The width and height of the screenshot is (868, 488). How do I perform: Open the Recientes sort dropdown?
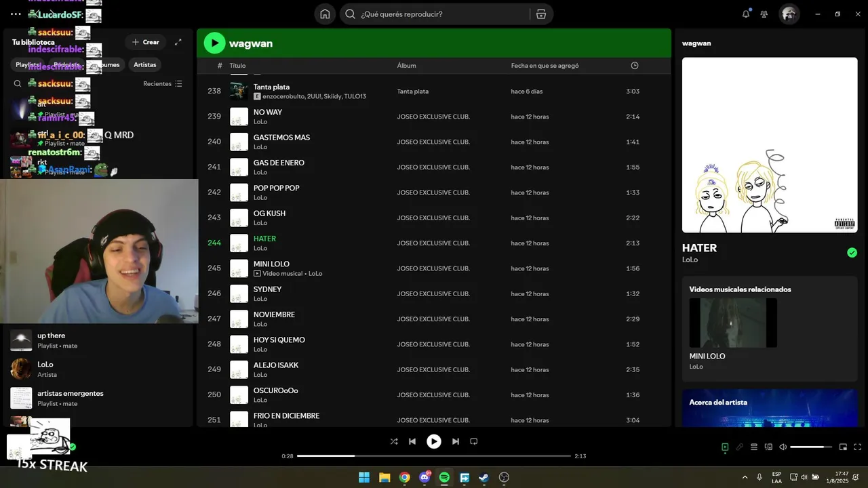[x=162, y=83]
